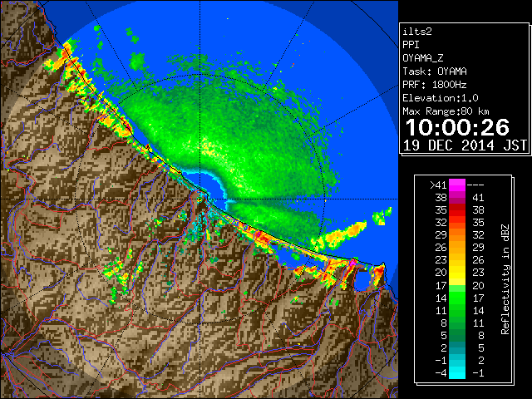The image size is (532, 399).
Task: Select the '-4' legend value
Action: [441, 373]
